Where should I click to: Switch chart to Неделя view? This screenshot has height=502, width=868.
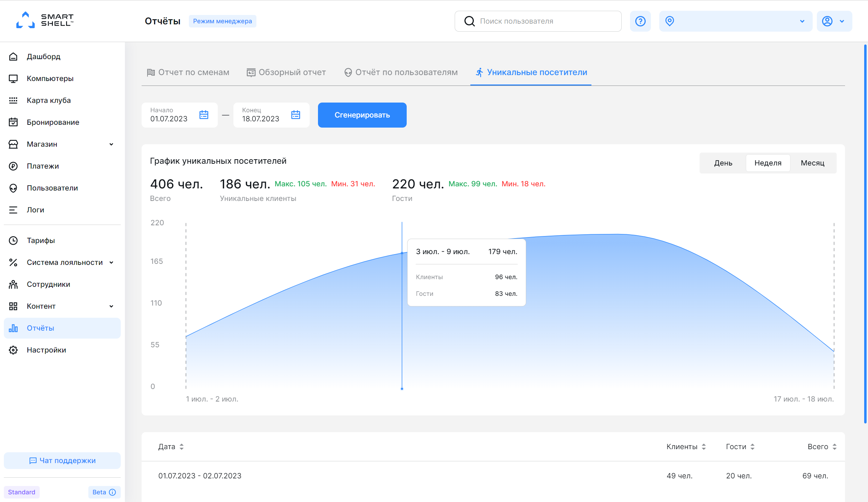[768, 163]
